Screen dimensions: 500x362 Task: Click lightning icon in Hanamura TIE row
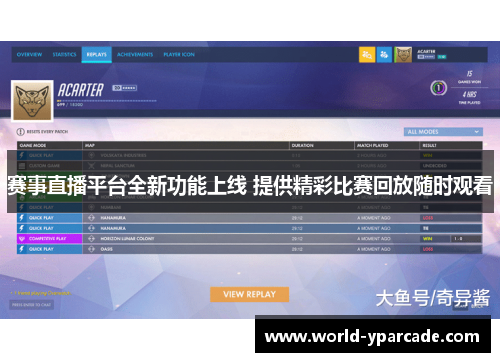point(22,228)
